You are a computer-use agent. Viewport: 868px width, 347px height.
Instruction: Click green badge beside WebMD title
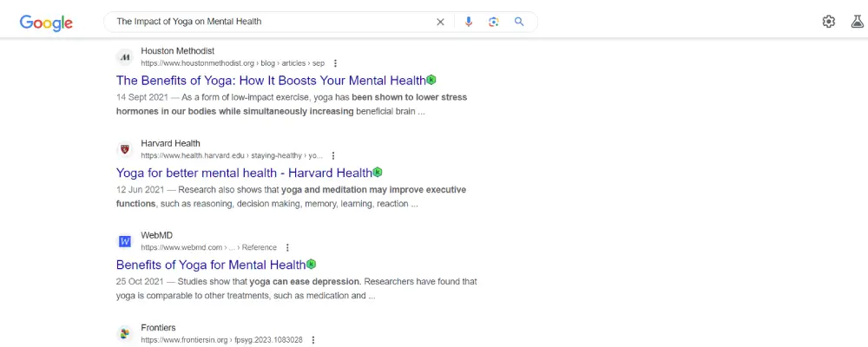(311, 264)
